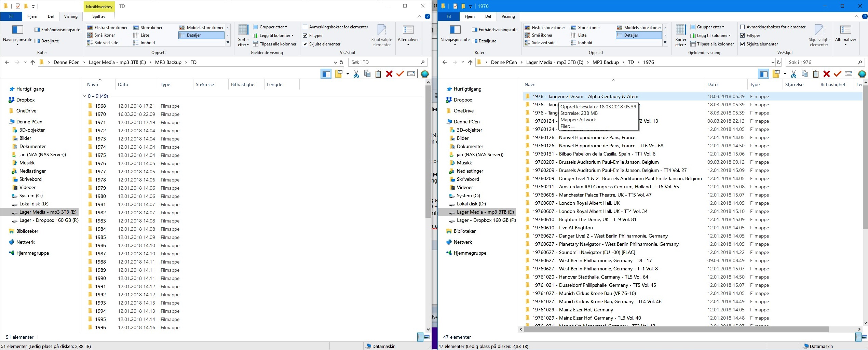The height and width of the screenshot is (350, 868).
Task: Click the horizontal scrollbar in the 1976 window
Action: pyautogui.click(x=676, y=329)
